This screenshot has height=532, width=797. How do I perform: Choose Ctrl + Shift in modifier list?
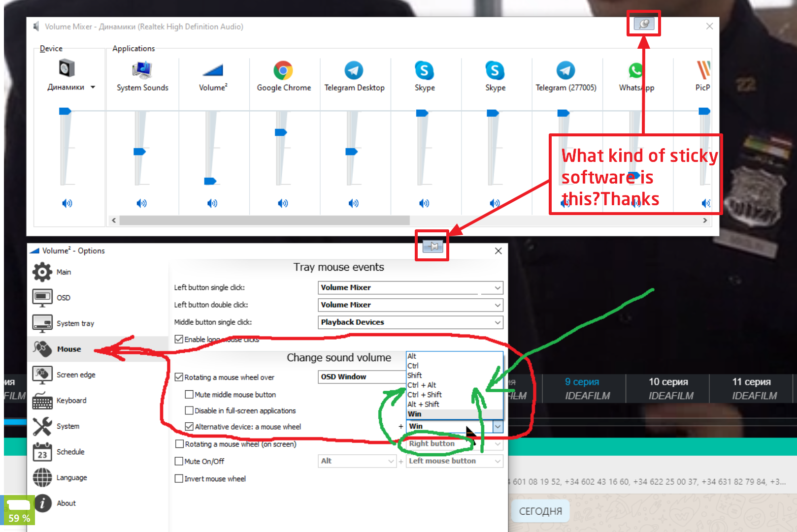pos(454,395)
